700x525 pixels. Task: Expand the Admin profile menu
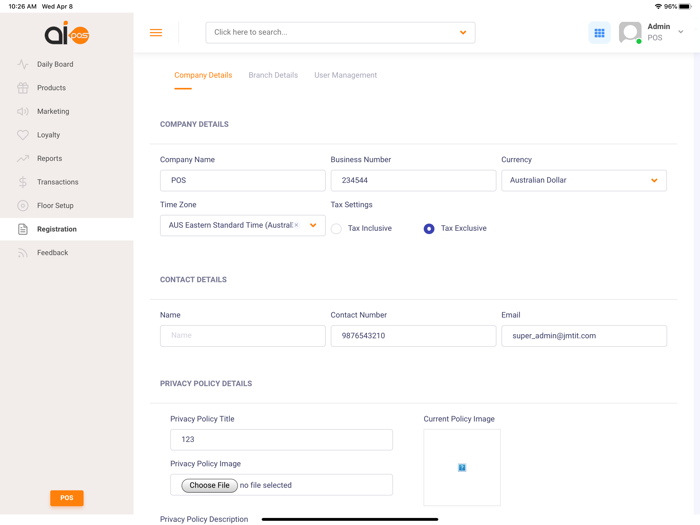(x=680, y=32)
